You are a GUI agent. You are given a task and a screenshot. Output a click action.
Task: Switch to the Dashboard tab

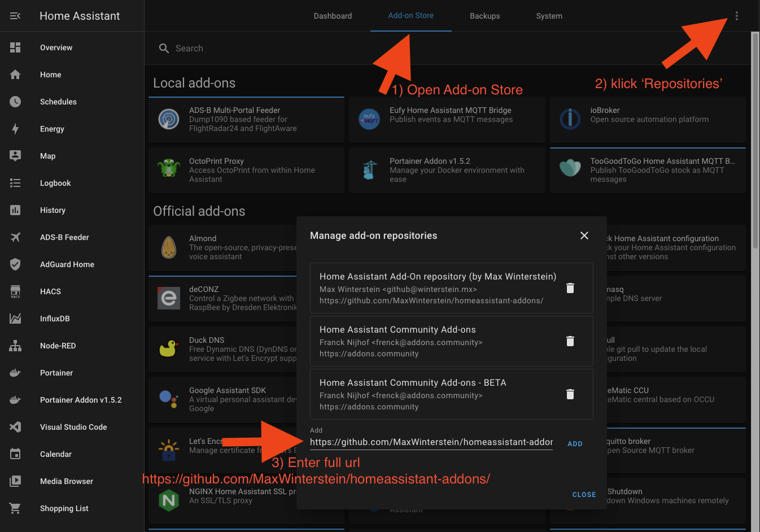[333, 16]
